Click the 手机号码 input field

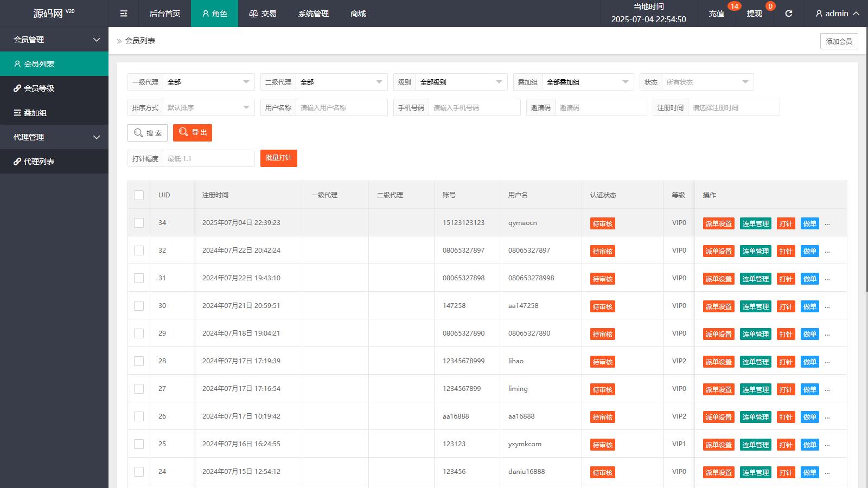click(474, 107)
